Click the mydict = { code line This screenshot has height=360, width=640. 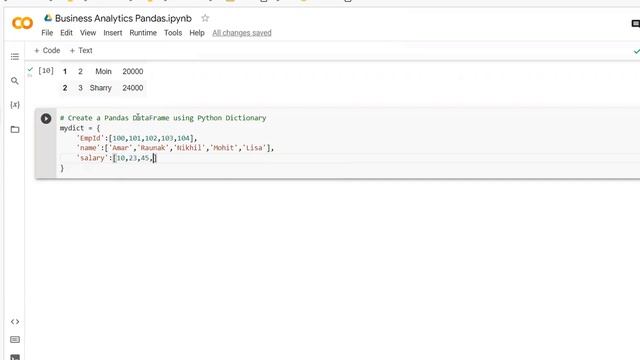[80, 128]
